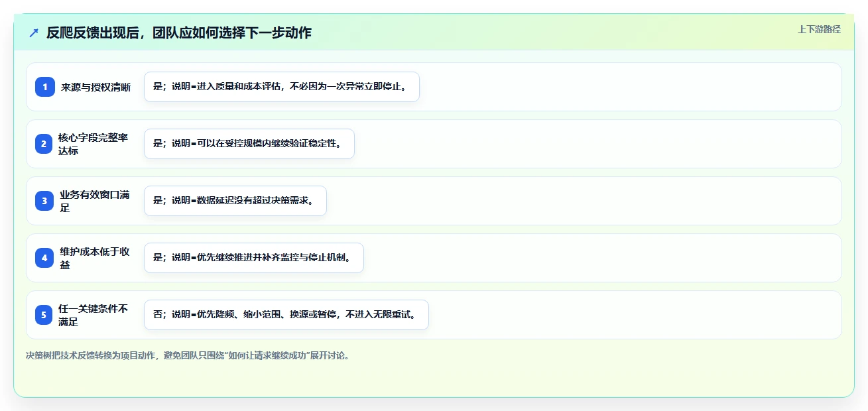The image size is (868, 411).
Task: Click the "任一关键条件不满足" condition label
Action: [93, 315]
